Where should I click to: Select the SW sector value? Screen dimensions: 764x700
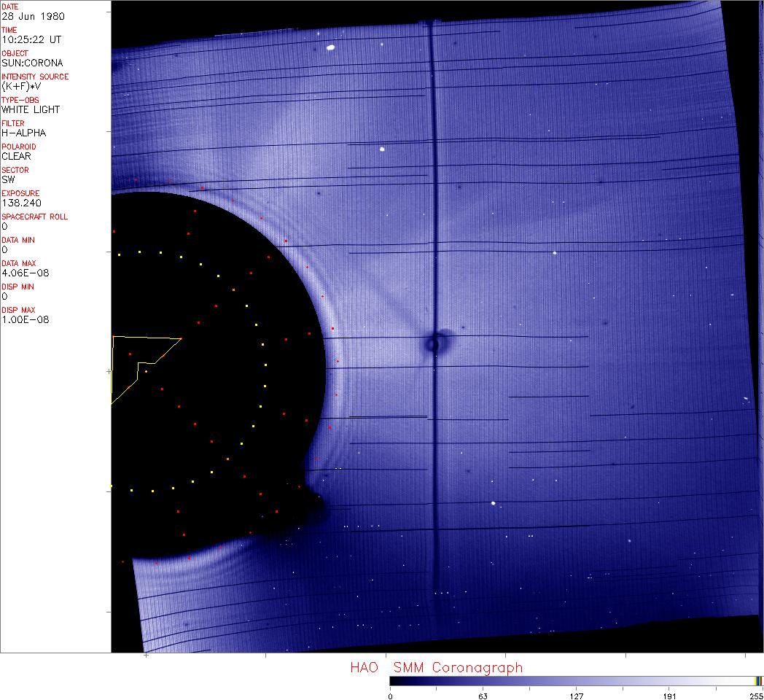[8, 179]
